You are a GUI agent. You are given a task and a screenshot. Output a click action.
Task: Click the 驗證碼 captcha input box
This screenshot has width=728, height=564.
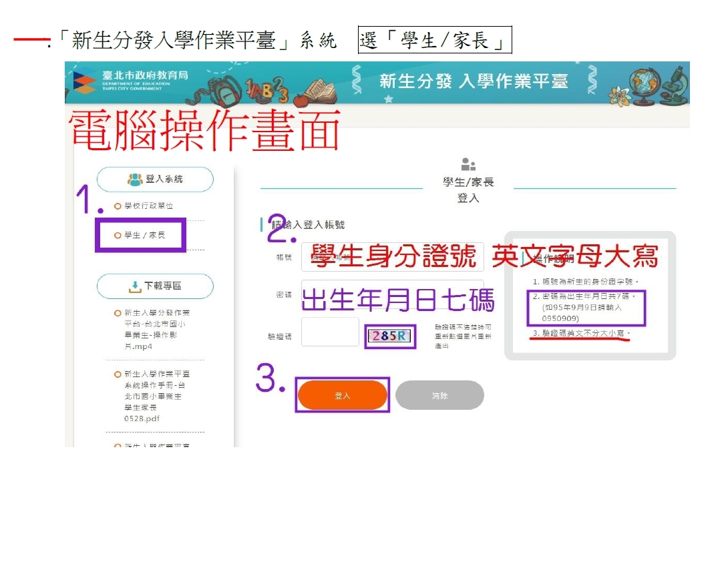point(330,332)
